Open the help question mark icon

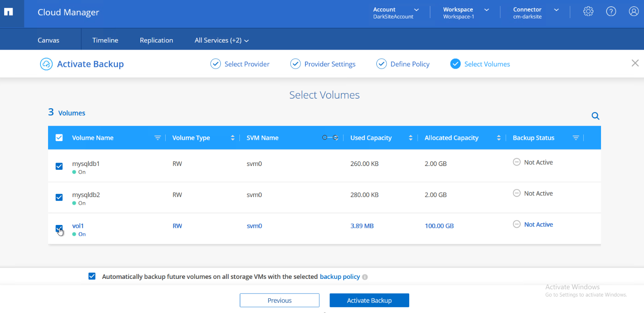[x=611, y=11]
